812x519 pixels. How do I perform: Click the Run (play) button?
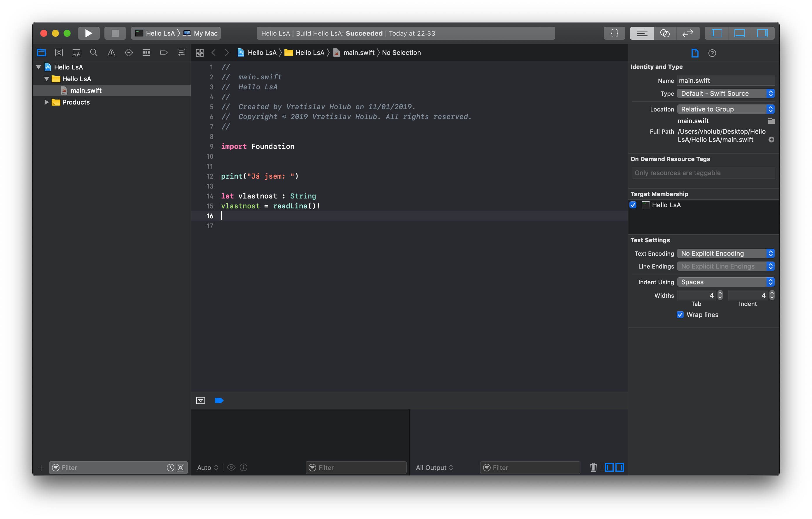(88, 33)
